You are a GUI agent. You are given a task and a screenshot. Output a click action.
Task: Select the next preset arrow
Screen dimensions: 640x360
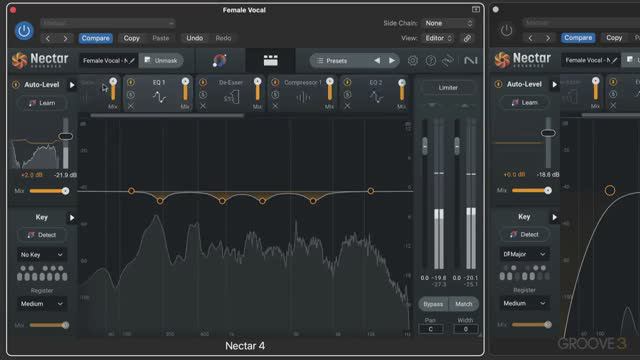point(392,60)
